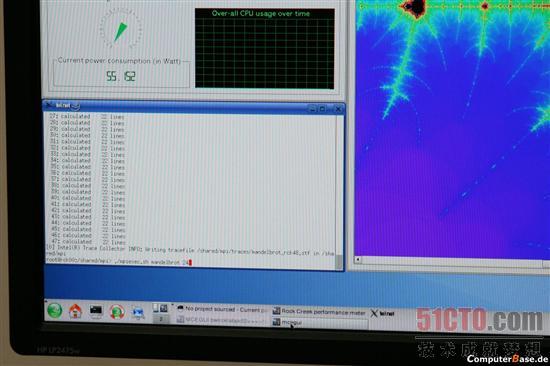The width and height of the screenshot is (550, 366).
Task: Switch to 'No project sourced' taskbar entry
Action: coord(222,309)
